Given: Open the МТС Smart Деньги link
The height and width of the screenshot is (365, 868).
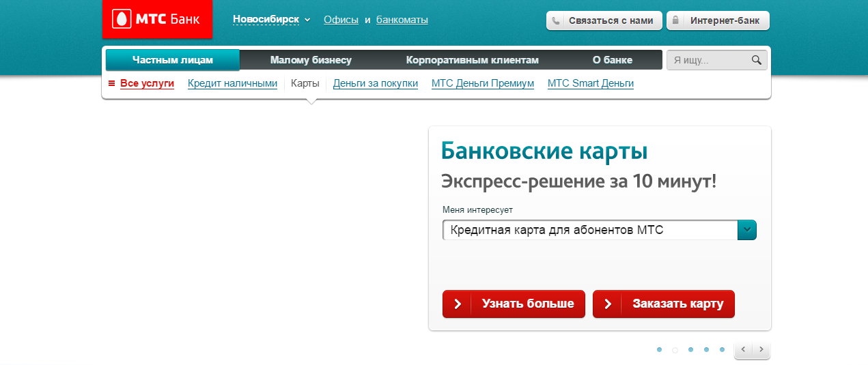Looking at the screenshot, I should pyautogui.click(x=591, y=83).
